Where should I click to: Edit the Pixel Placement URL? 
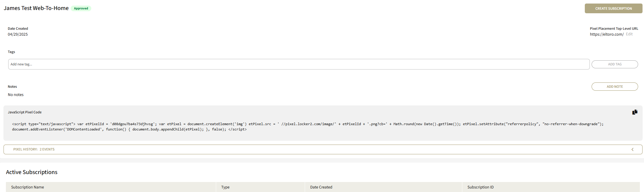(629, 34)
